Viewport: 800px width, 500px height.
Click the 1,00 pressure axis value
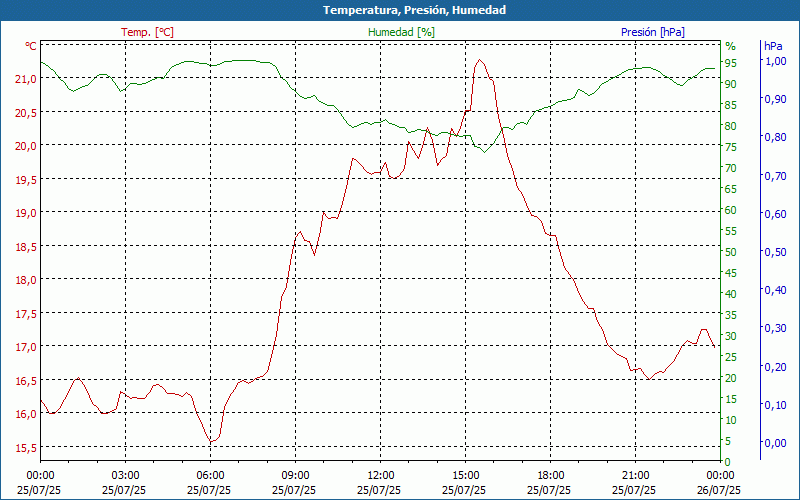point(776,61)
